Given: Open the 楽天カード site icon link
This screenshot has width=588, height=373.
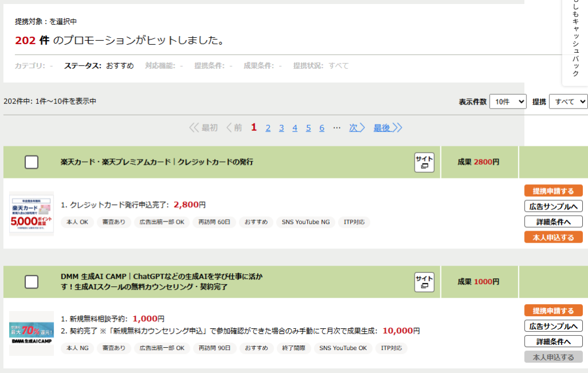Looking at the screenshot, I should [424, 162].
